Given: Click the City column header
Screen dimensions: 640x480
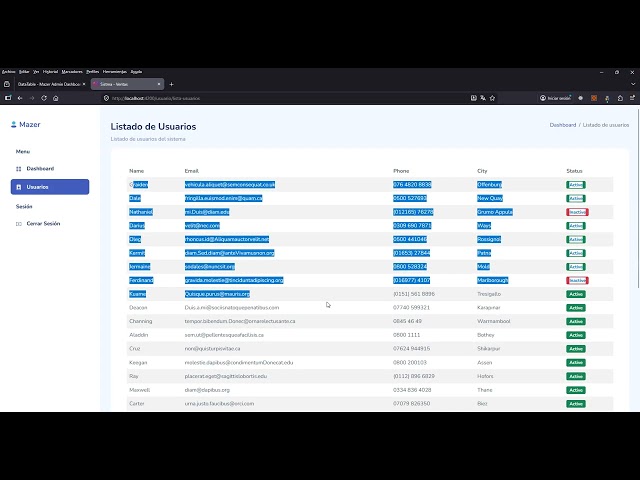Looking at the screenshot, I should [x=482, y=171].
